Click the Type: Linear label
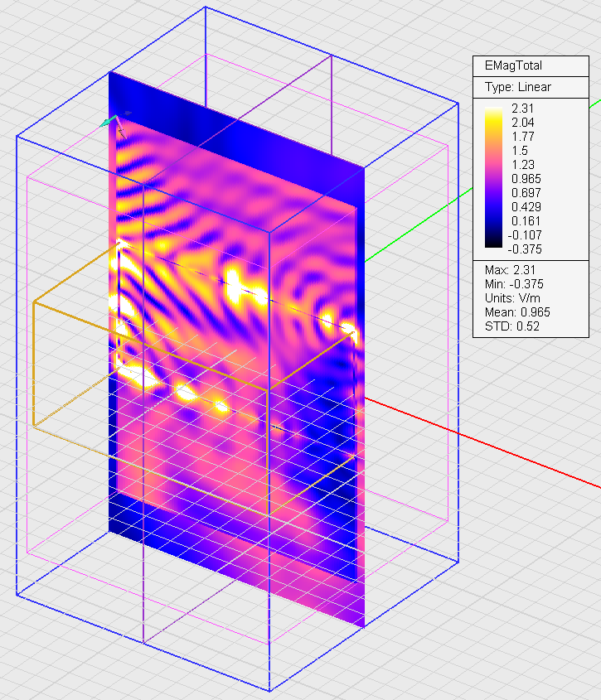601x700 pixels. click(x=518, y=87)
